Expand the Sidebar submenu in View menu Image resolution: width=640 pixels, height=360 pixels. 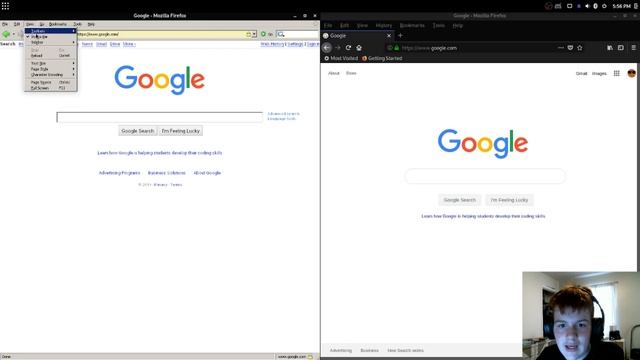pyautogui.click(x=51, y=42)
